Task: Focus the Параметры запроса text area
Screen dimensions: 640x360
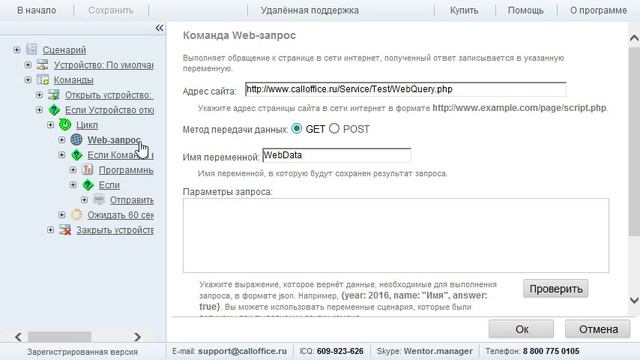Action: tap(396, 236)
